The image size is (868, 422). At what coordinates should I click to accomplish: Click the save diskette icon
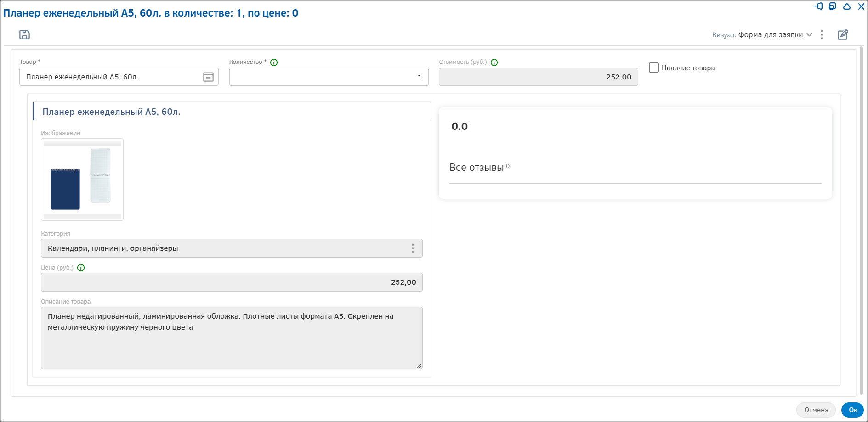24,34
